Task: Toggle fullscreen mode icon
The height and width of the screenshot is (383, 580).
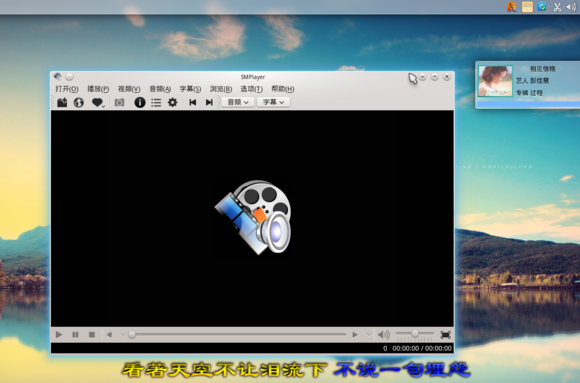Action: coord(445,335)
